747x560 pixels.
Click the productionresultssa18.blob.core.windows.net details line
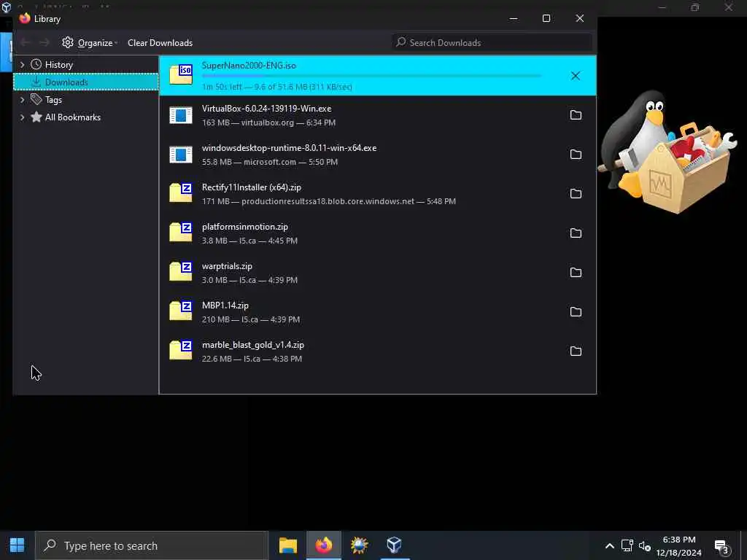[x=329, y=201]
